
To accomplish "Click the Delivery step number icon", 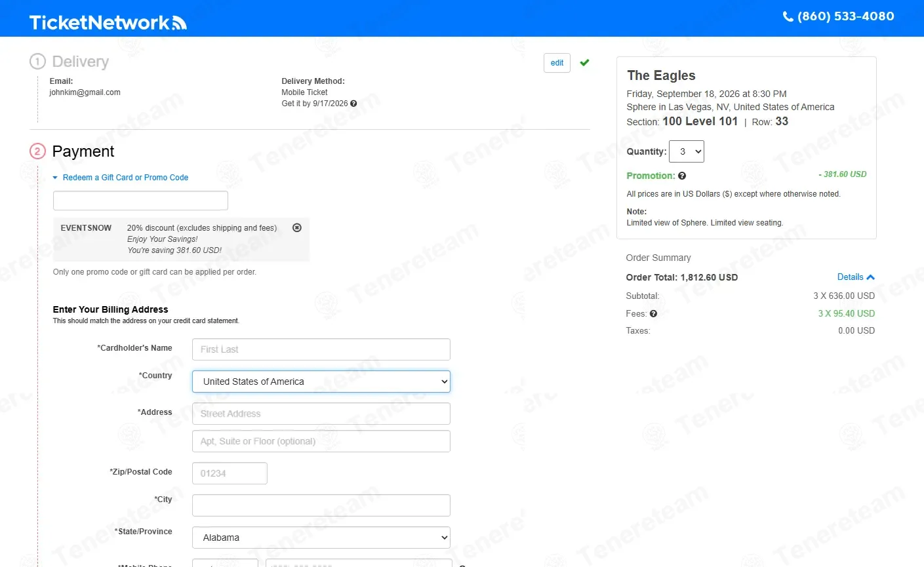I will [x=37, y=62].
